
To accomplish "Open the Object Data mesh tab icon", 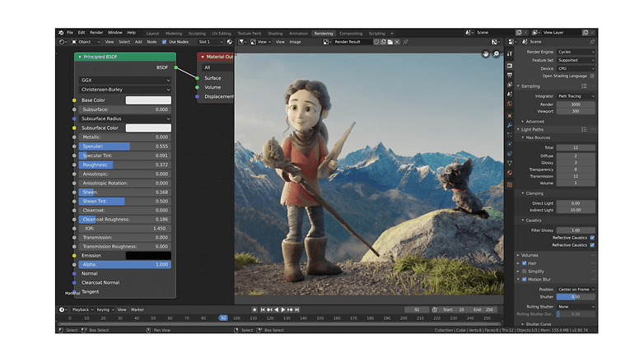I will 510,163.
